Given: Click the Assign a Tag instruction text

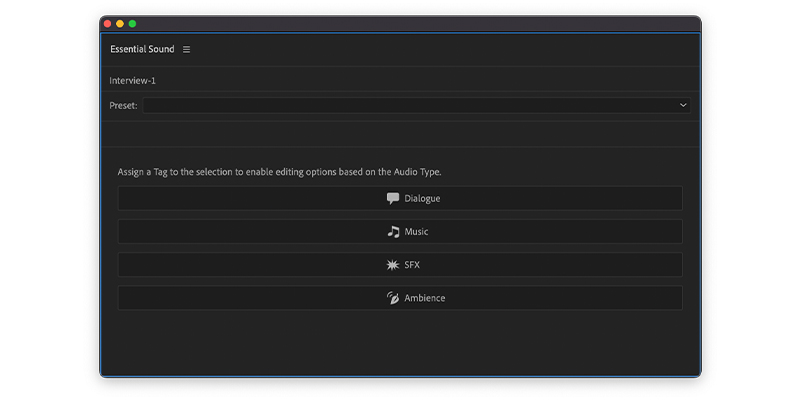Looking at the screenshot, I should coord(280,172).
